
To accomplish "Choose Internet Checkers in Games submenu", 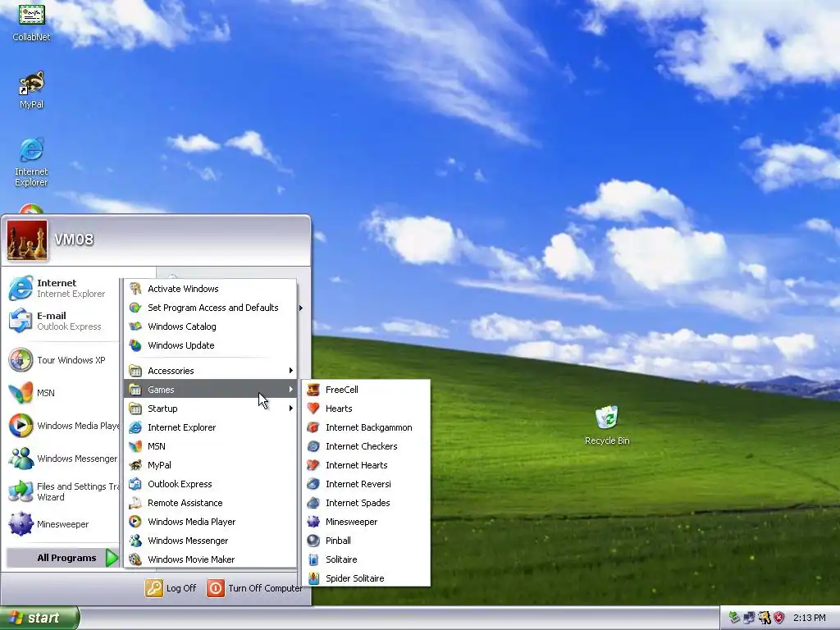I will coord(366,445).
